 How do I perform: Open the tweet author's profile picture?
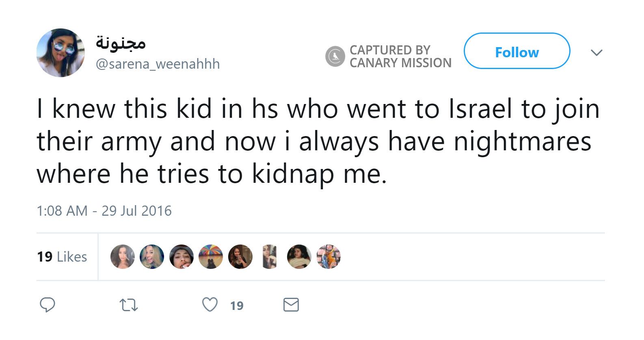point(61,53)
